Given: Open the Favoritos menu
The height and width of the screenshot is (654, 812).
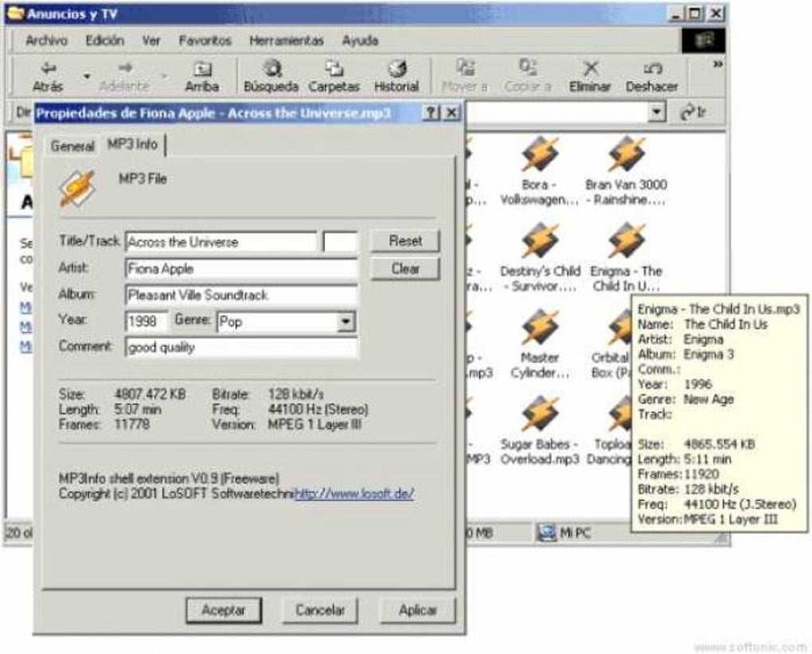Looking at the screenshot, I should (x=205, y=41).
